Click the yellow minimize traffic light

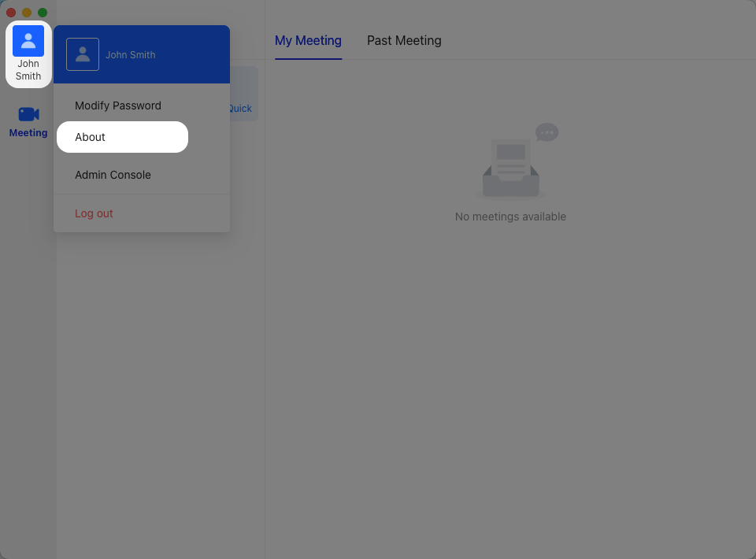coord(26,12)
